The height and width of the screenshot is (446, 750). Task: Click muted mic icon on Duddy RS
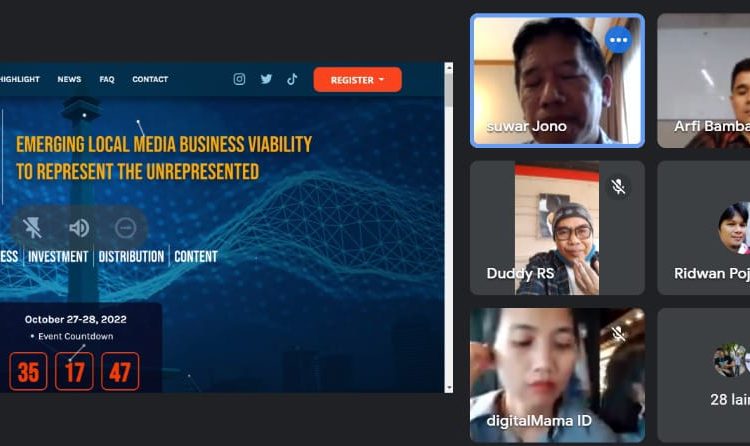coord(618,187)
